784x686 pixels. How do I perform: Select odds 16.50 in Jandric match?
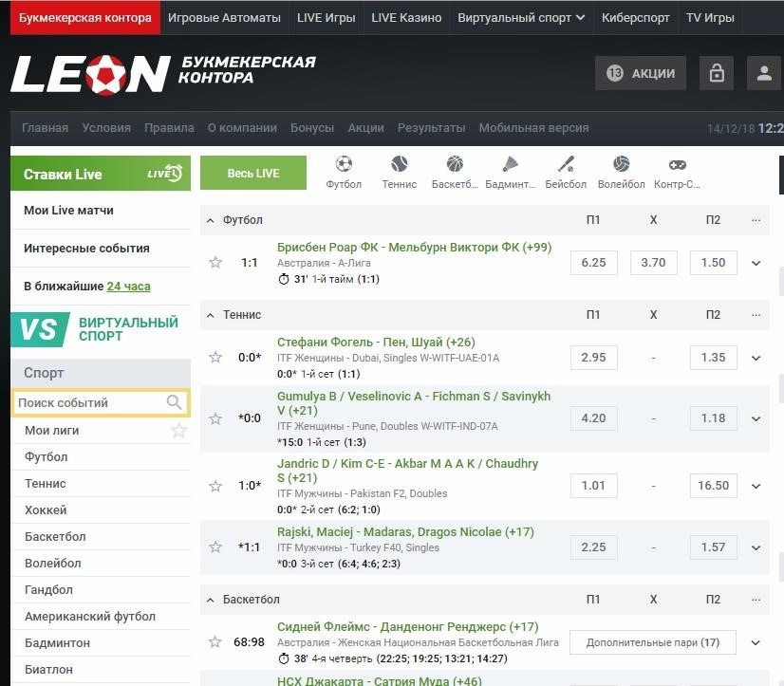pyautogui.click(x=713, y=486)
